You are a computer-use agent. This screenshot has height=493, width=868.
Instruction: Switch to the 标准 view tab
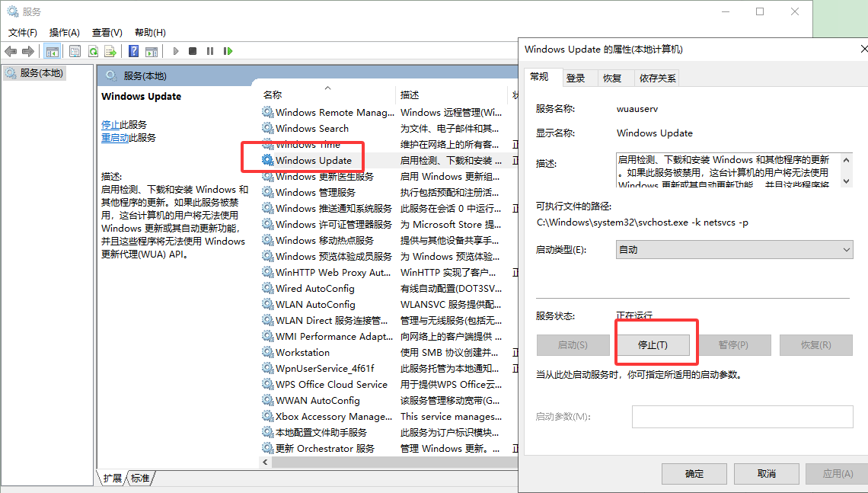coord(140,478)
